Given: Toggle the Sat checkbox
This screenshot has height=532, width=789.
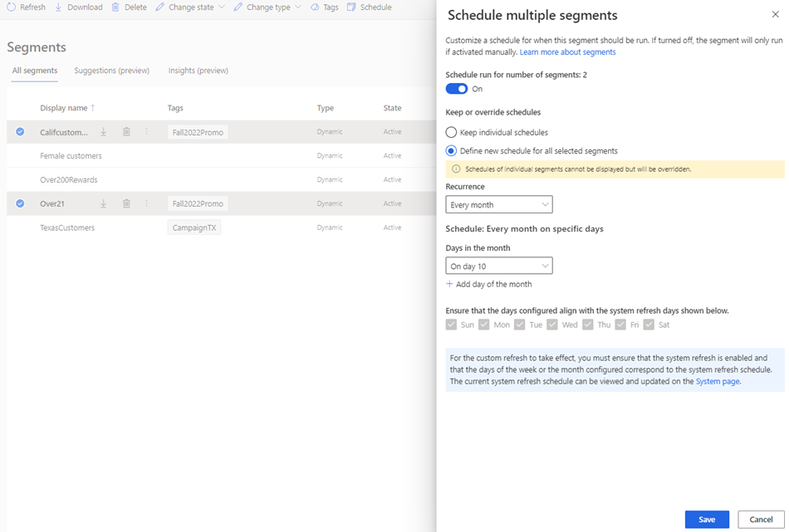Looking at the screenshot, I should coord(649,325).
